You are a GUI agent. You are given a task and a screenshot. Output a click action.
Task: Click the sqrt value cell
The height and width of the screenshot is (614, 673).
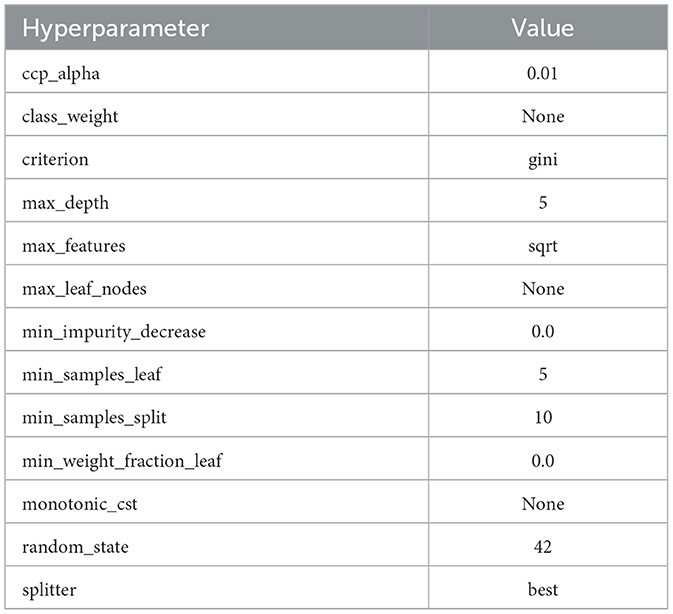click(x=543, y=246)
